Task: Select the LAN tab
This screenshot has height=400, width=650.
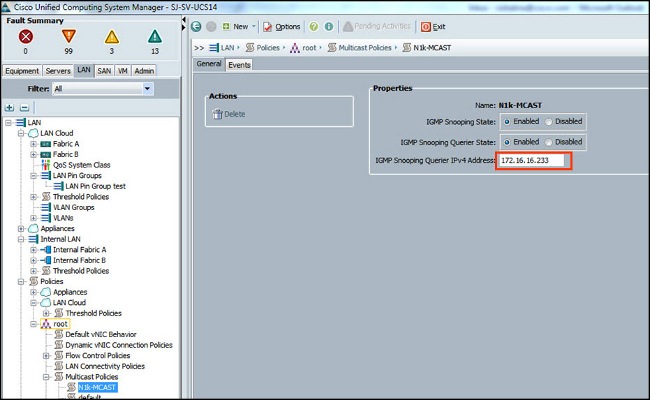Action: tap(84, 70)
